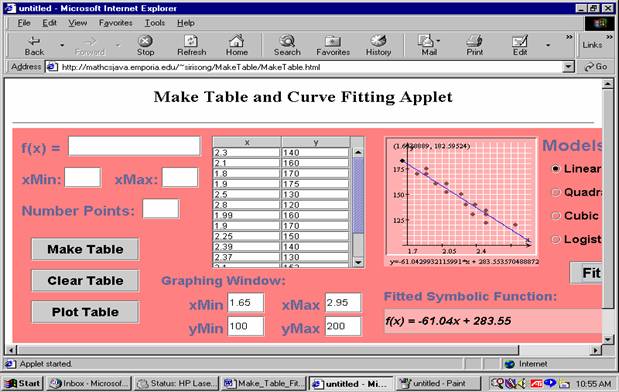Select the Linear model radio button
619x392 pixels.
pyautogui.click(x=555, y=169)
